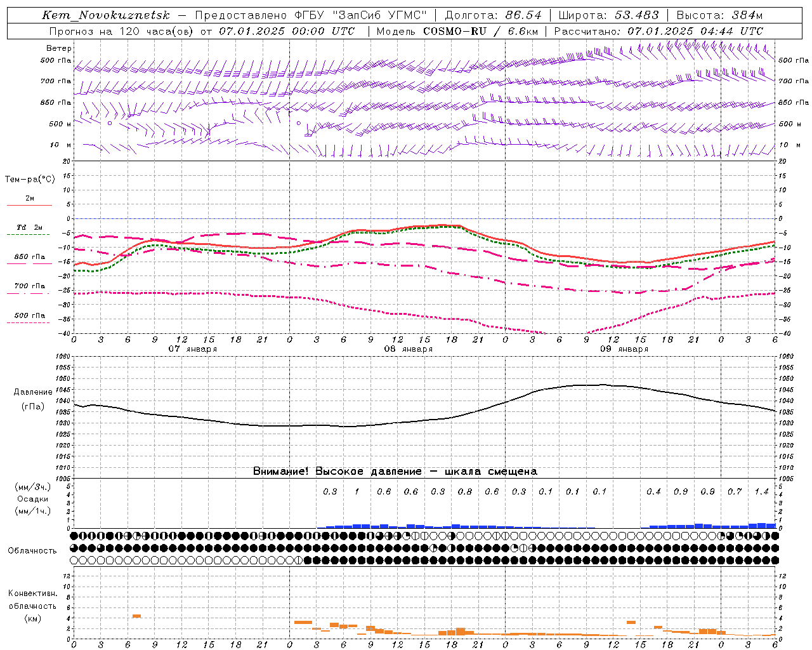Image resolution: width=812 pixels, height=650 pixels.
Task: Click the Облачность row label
Action: pyautogui.click(x=32, y=550)
